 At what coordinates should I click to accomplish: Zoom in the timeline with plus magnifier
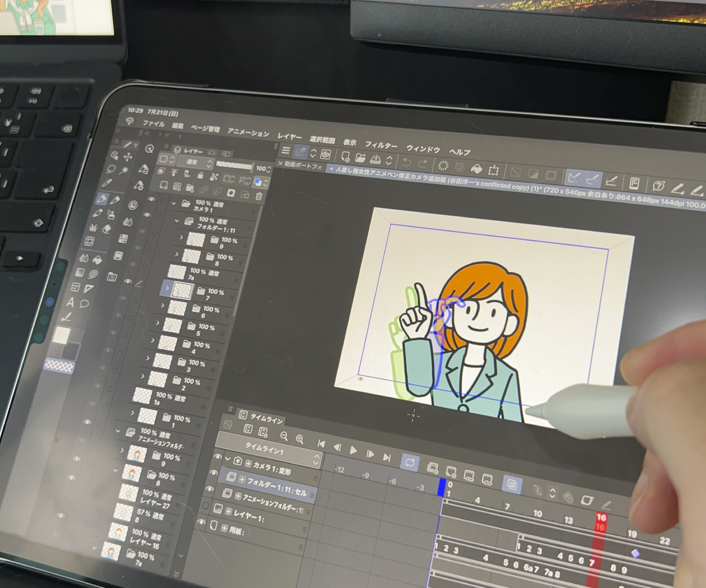pyautogui.click(x=300, y=439)
